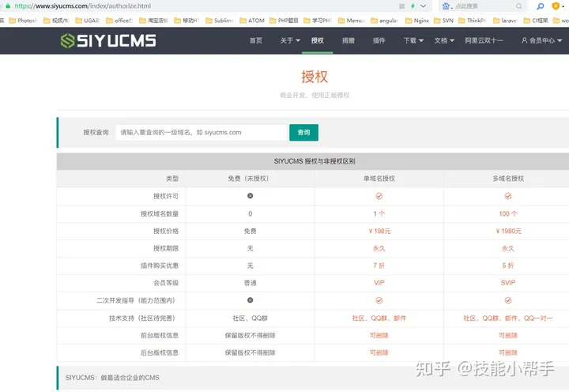Open the office bookmark folder
This screenshot has width=569, height=392.
tap(119, 21)
